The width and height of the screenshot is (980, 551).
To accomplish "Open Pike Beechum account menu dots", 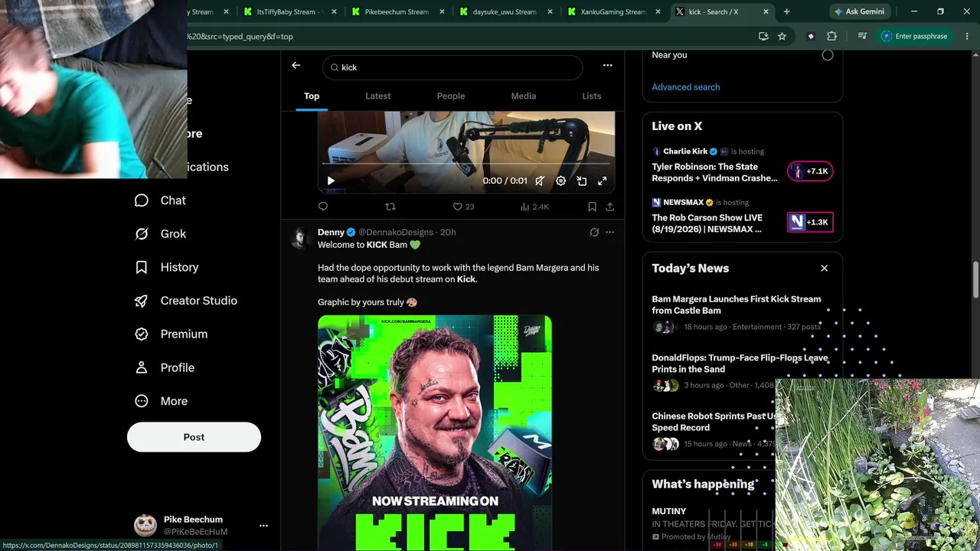I will tap(263, 526).
